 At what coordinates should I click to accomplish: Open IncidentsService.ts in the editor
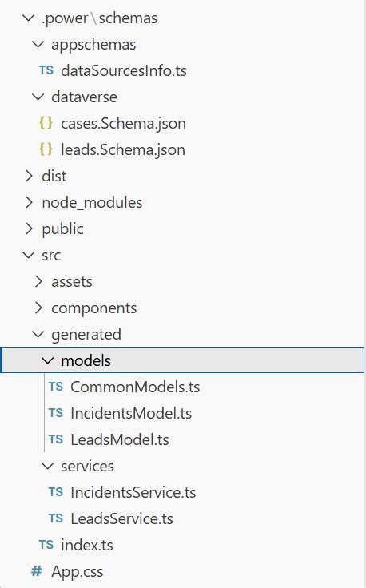133,492
